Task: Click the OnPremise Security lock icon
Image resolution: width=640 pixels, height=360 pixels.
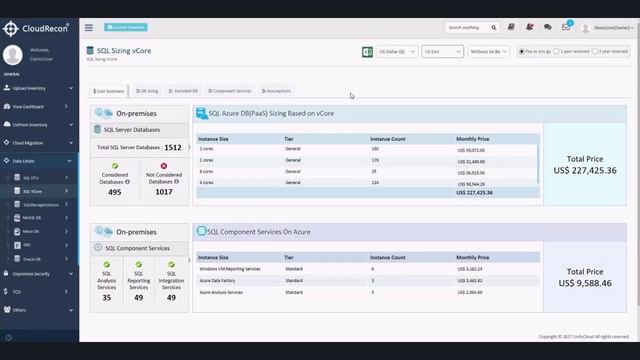Action: point(6,273)
